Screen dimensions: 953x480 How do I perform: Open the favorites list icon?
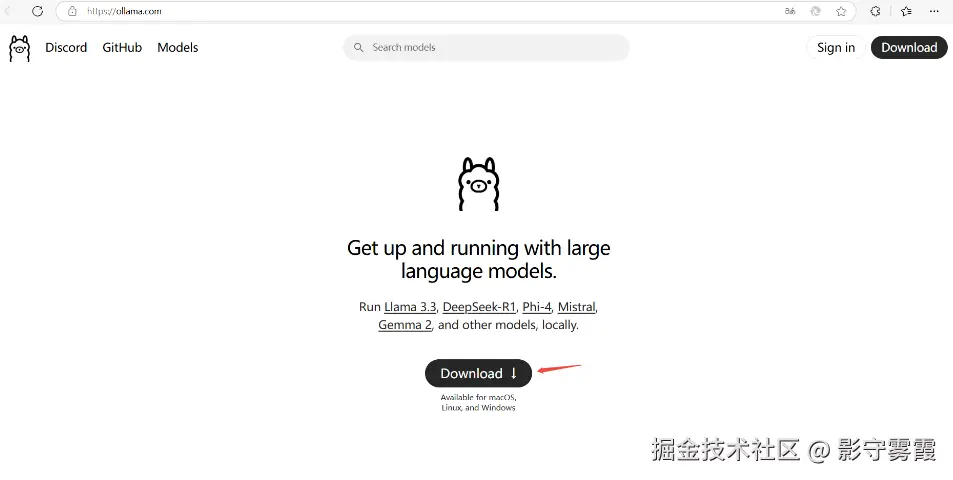[x=906, y=11]
